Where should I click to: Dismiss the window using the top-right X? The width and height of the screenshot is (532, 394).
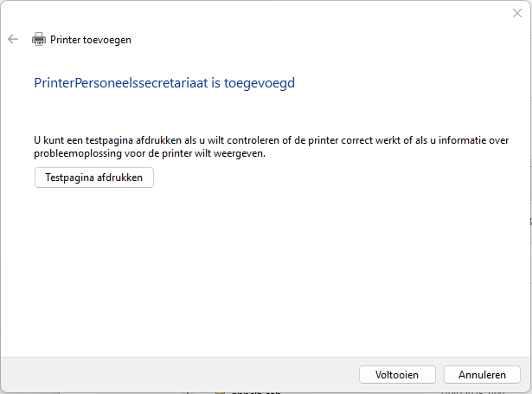[x=516, y=13]
